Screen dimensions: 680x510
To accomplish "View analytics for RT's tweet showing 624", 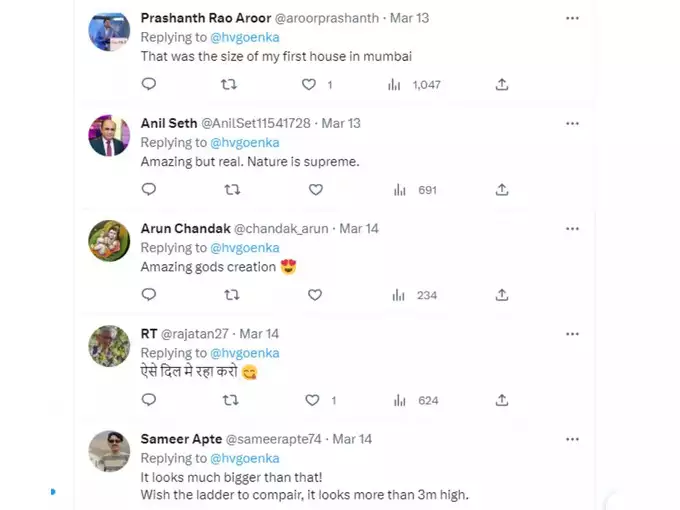I will click(x=415, y=400).
